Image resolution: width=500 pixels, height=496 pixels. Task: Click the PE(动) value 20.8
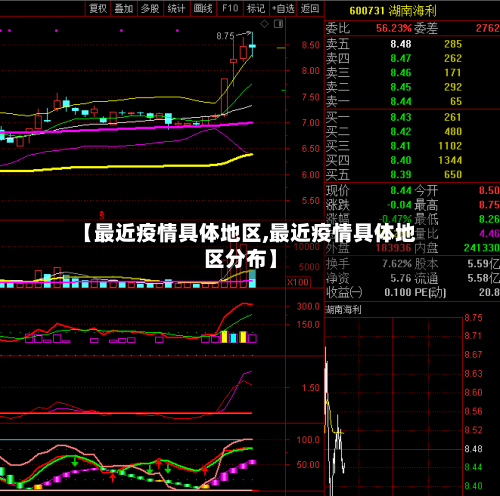(x=489, y=293)
